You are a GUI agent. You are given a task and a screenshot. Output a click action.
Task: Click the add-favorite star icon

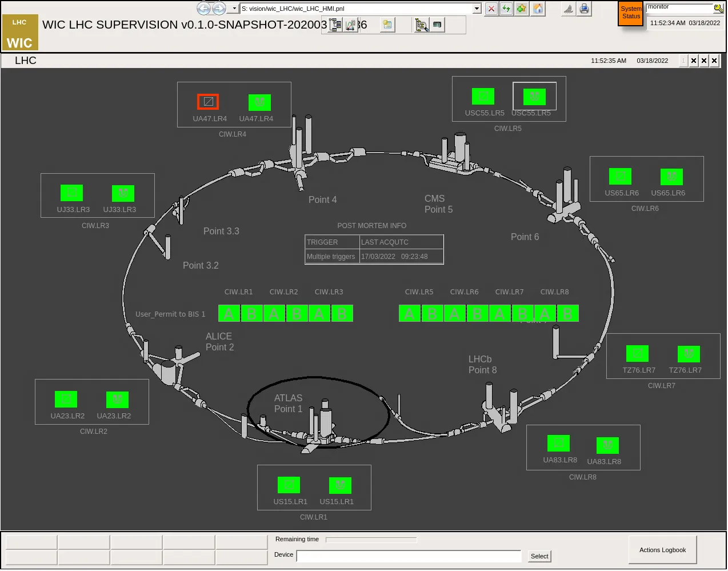click(522, 9)
